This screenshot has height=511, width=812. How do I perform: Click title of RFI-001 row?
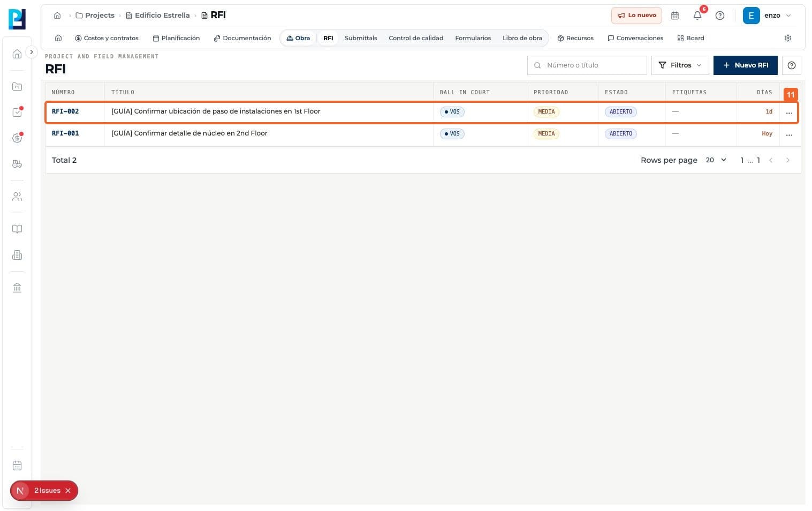click(x=189, y=133)
